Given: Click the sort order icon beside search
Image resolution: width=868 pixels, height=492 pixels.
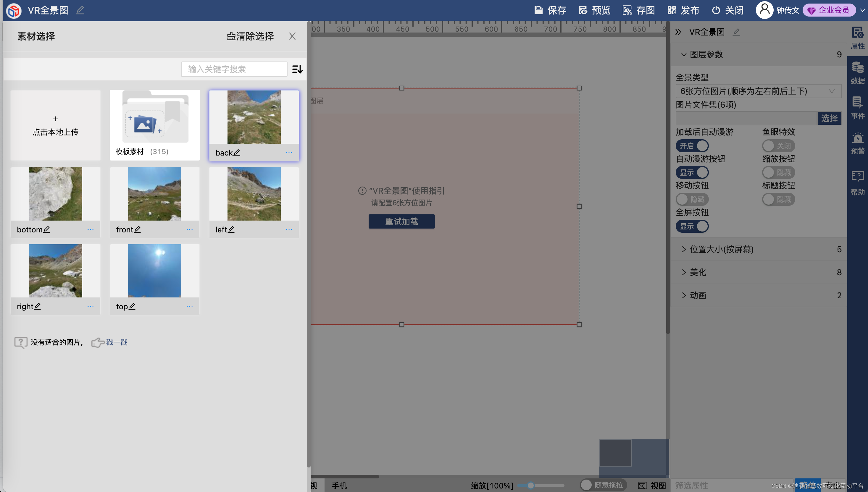Looking at the screenshot, I should tap(297, 69).
